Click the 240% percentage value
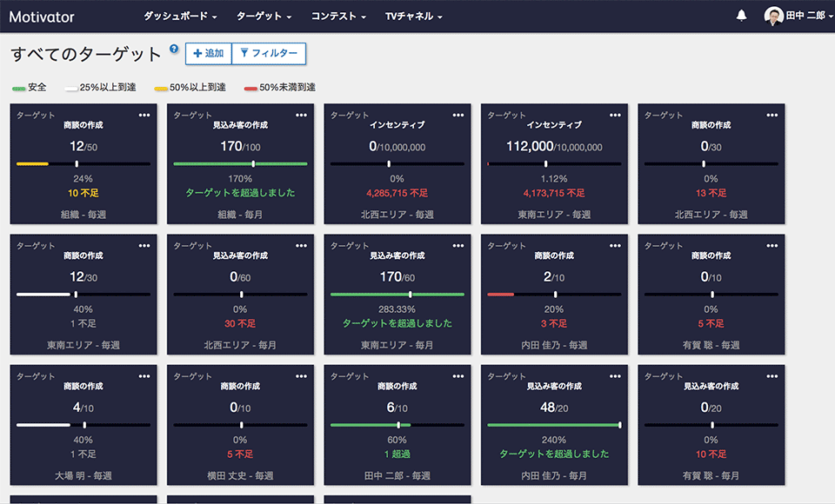Viewport: 835px width, 504px height. click(554, 441)
